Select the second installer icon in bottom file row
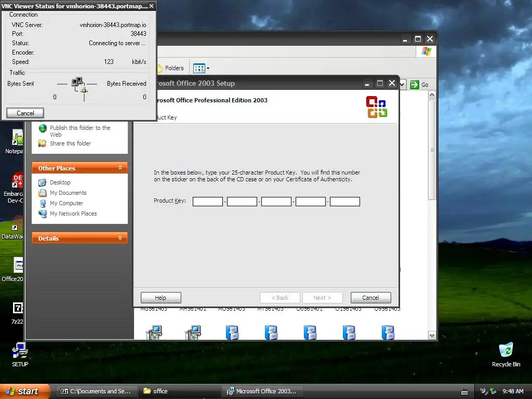This screenshot has height=399, width=532. (x=193, y=332)
